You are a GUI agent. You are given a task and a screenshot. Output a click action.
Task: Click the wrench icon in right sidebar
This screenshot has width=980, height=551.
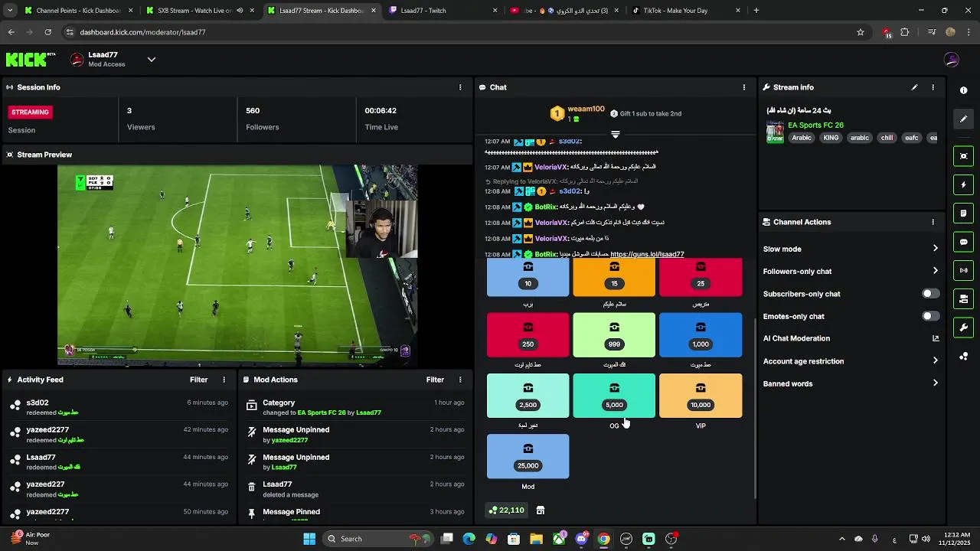pyautogui.click(x=963, y=328)
